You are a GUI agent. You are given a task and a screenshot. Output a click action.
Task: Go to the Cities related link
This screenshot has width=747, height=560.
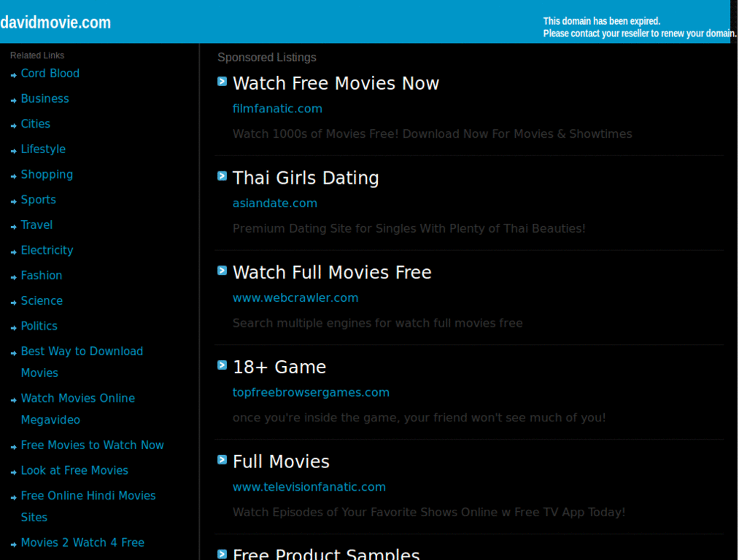[x=35, y=124]
